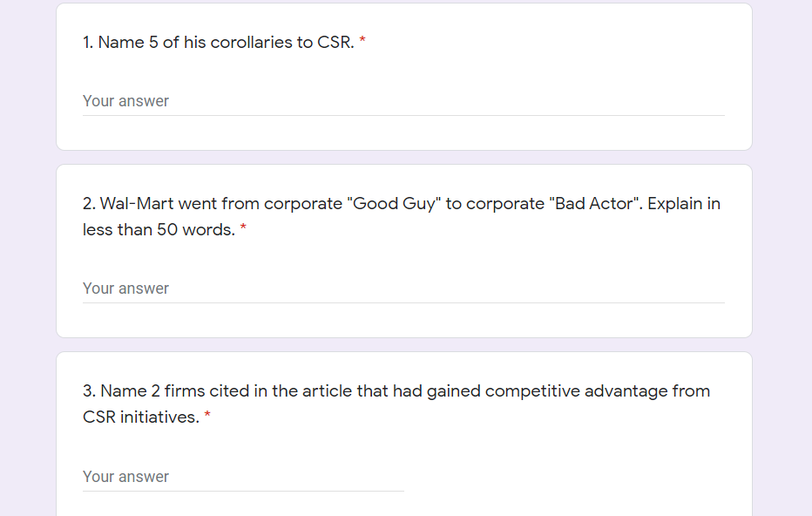812x516 pixels.
Task: Click the red required asterisk on question 1
Action: (362, 41)
